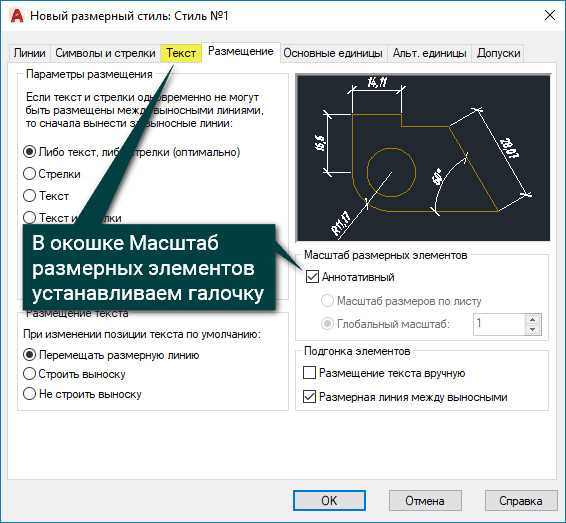Confirm the dialog with OK button

pyautogui.click(x=329, y=501)
